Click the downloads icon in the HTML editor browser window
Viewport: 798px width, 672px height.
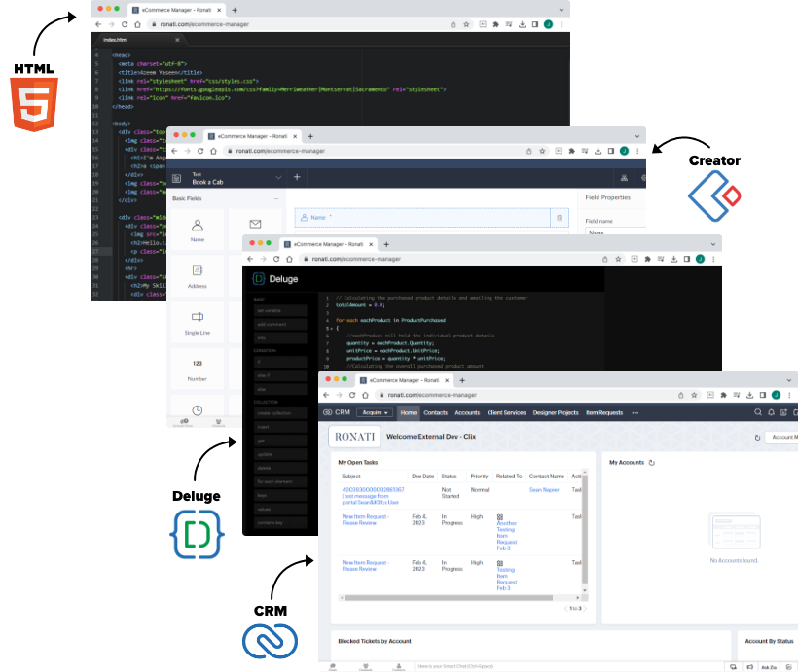(x=523, y=24)
